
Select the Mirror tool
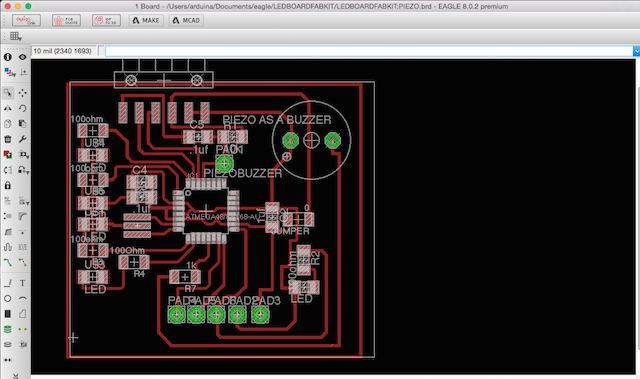coord(8,108)
